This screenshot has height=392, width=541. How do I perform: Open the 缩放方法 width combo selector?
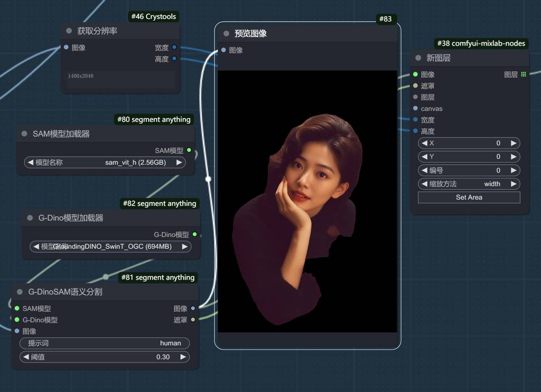(x=469, y=184)
